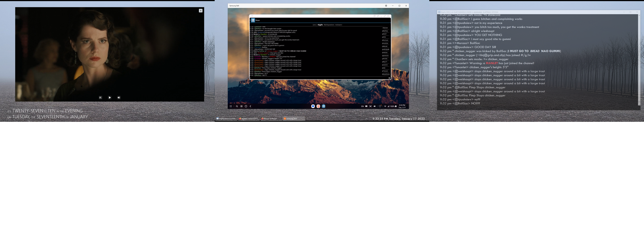Screen dimensions: 644x231
Task: Open IRC app icon in DeX taskbar
Action: pyautogui.click(x=323, y=106)
